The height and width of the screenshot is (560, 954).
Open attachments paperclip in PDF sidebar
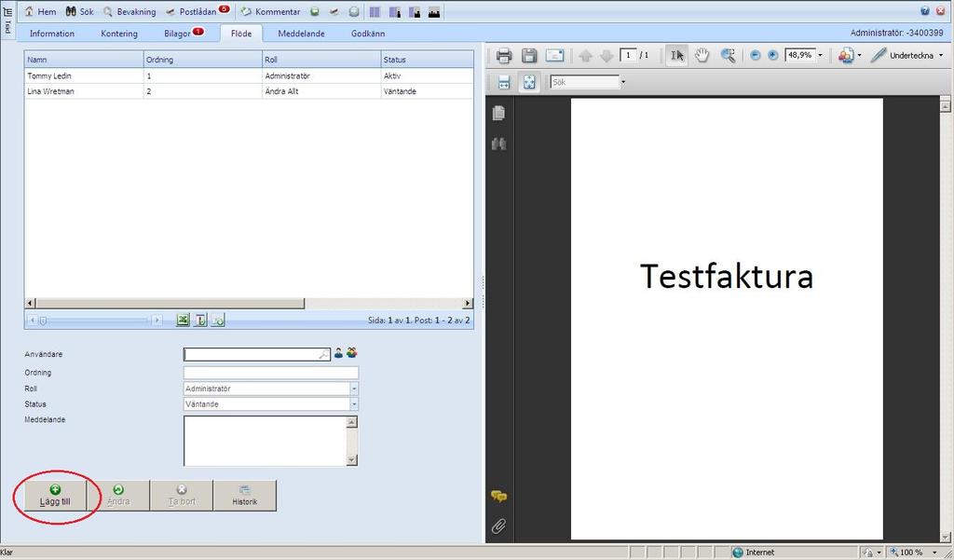click(x=499, y=526)
